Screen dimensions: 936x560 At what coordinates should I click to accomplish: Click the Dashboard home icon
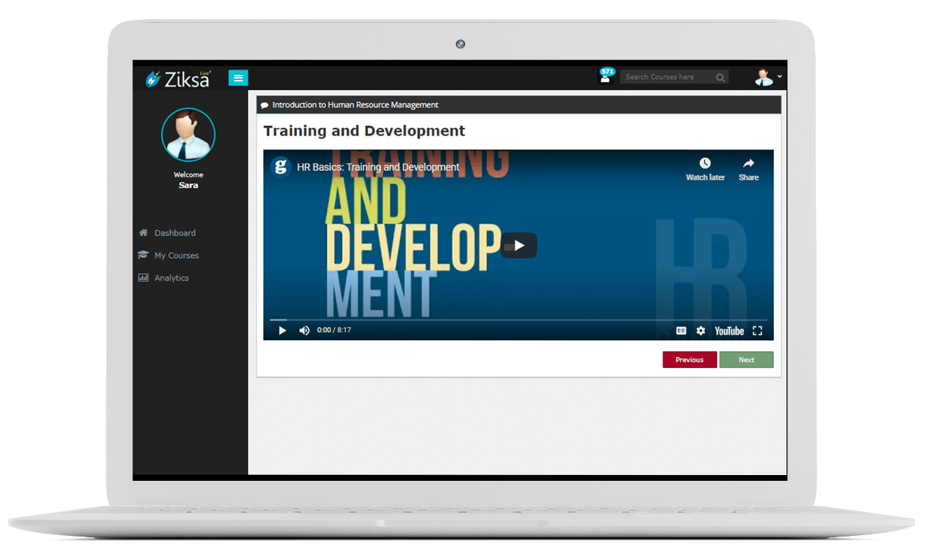tap(143, 233)
